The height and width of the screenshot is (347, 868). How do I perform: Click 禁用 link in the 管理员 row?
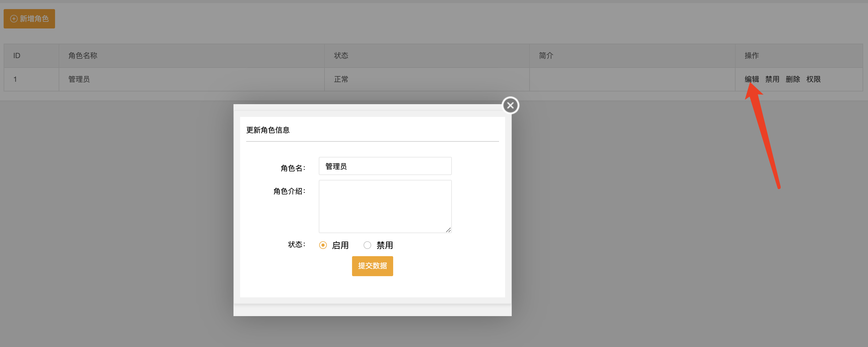772,79
